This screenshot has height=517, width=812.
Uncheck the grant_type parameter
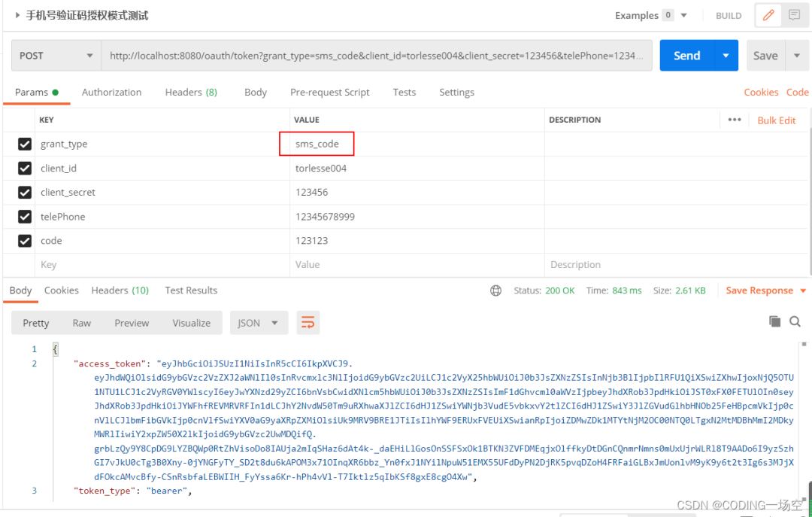[x=24, y=144]
